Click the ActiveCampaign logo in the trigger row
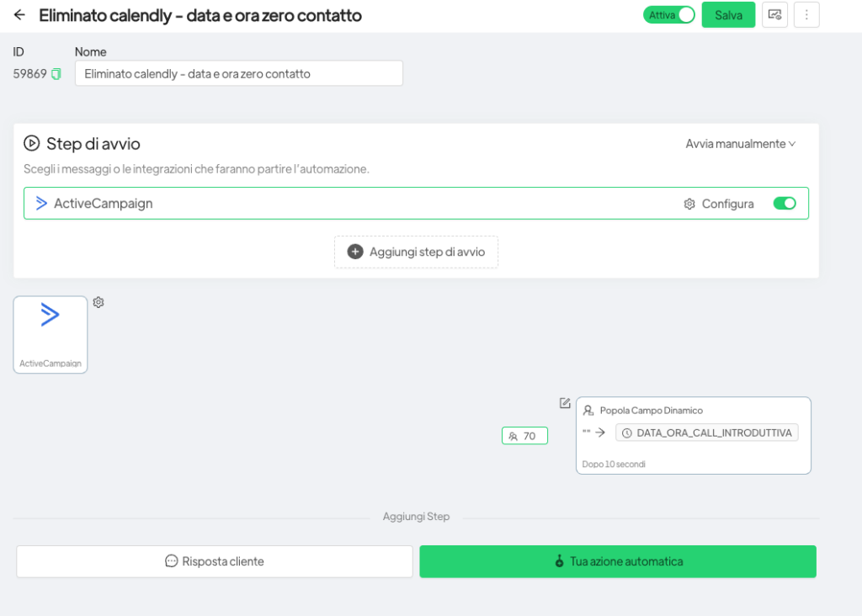This screenshot has width=862, height=616. 41,204
